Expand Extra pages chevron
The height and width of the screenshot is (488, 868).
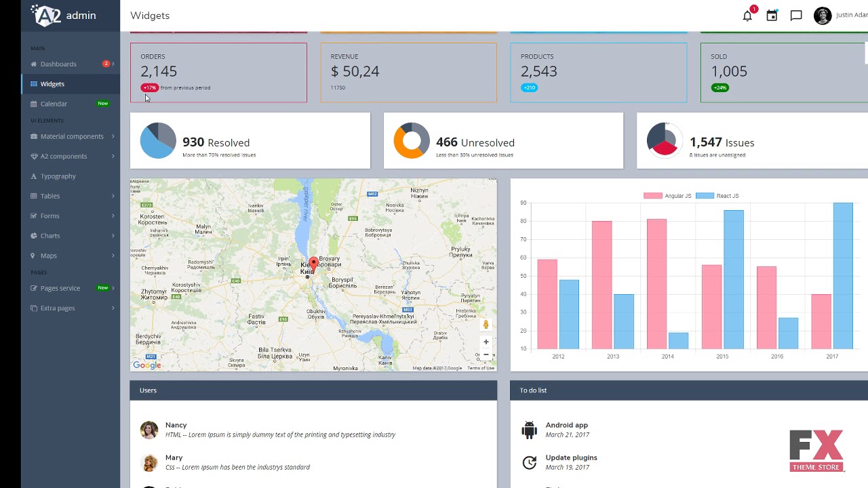tap(113, 308)
